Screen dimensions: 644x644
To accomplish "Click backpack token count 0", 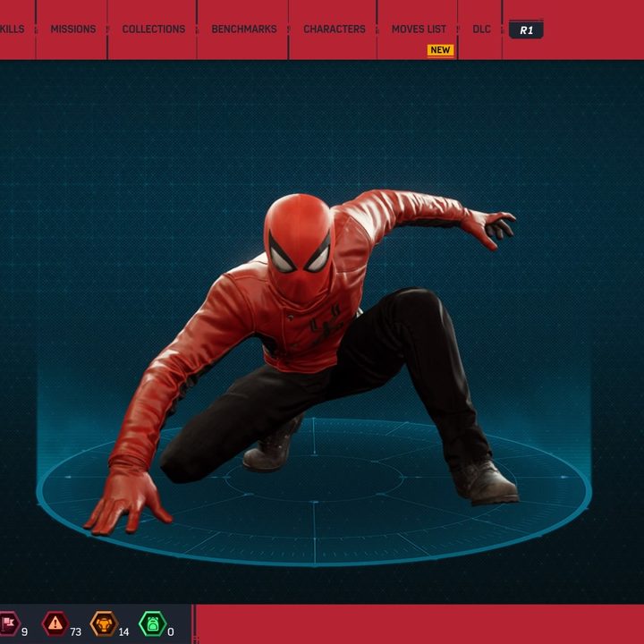I will pyautogui.click(x=171, y=631).
